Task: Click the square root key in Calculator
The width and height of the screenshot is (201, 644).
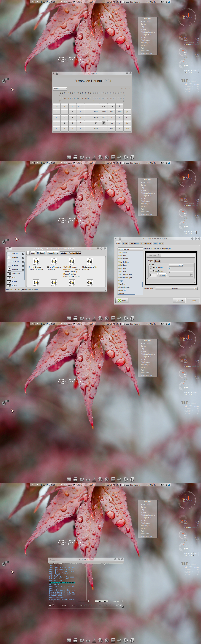Action: (112, 117)
